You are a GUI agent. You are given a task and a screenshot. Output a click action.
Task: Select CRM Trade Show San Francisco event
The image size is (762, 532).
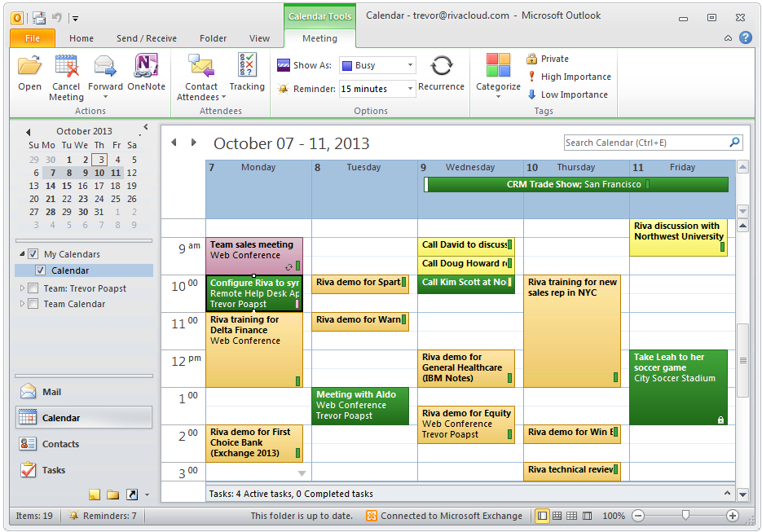[x=576, y=184]
